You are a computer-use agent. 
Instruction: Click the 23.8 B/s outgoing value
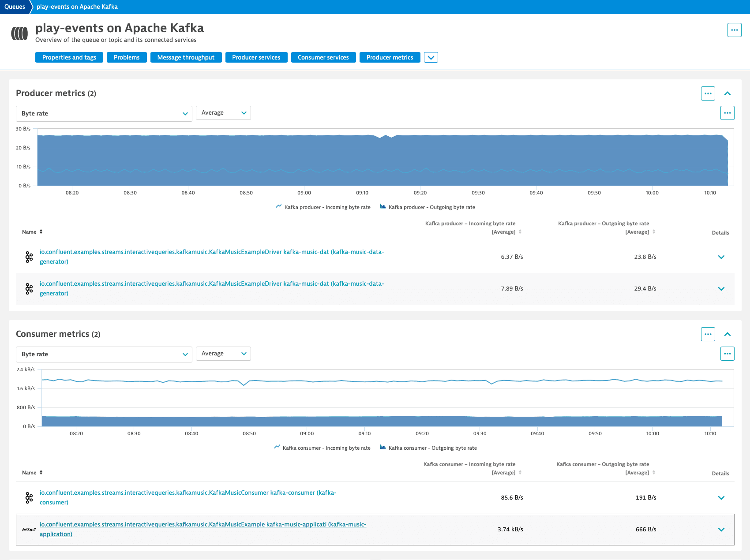(645, 257)
